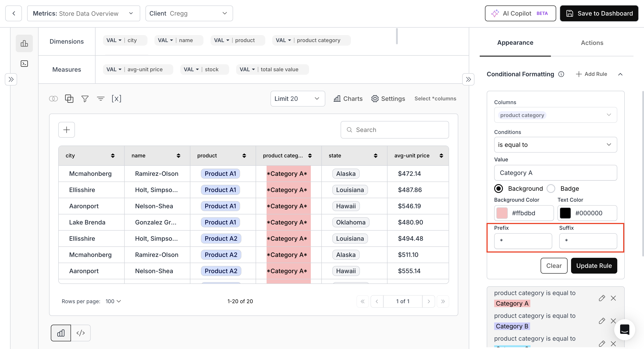Click the back arrow button
644x349 pixels.
(14, 14)
